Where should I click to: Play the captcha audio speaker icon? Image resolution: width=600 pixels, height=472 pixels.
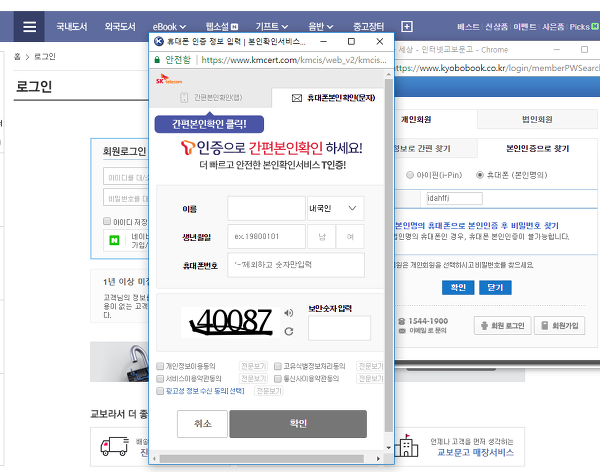tap(289, 313)
